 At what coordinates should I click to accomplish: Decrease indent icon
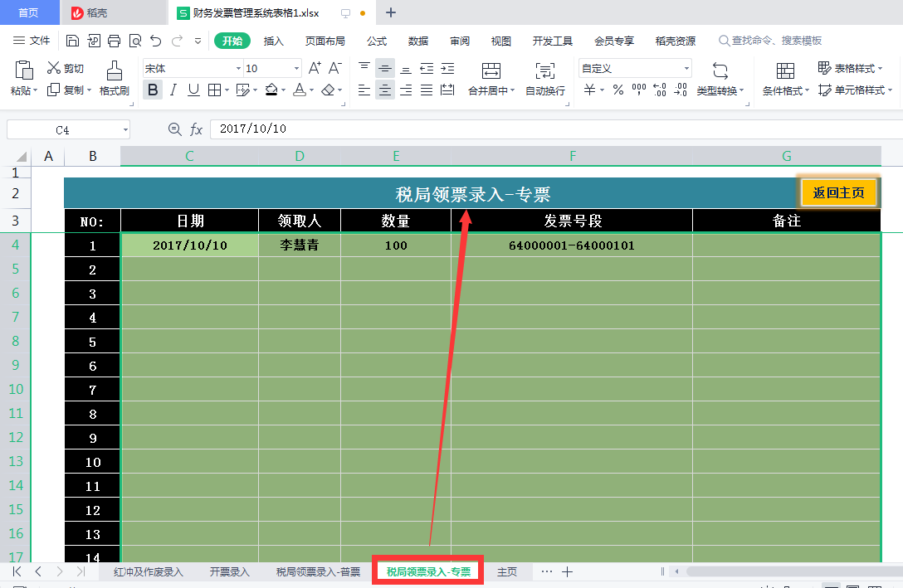coord(427,69)
